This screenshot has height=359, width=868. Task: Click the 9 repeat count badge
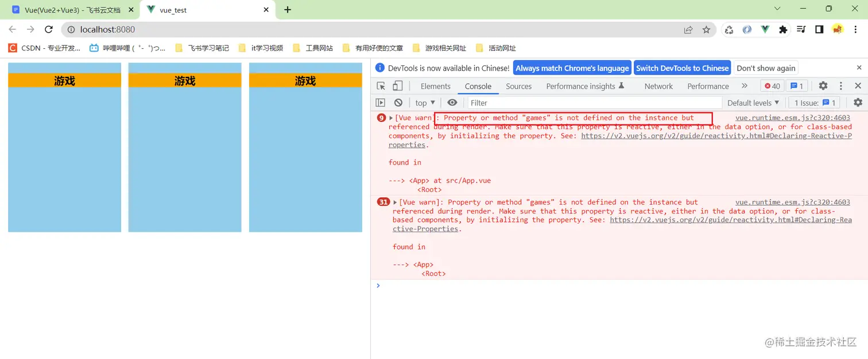point(381,118)
